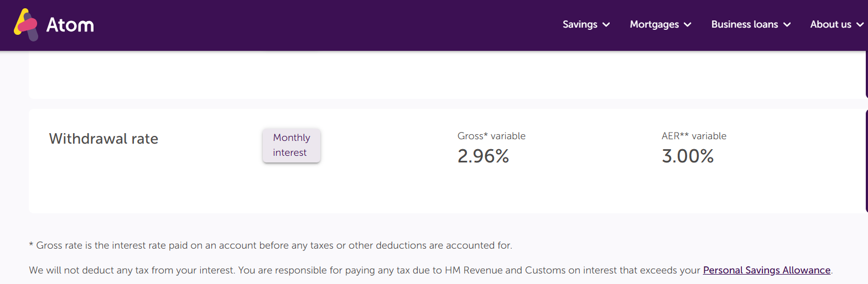The height and width of the screenshot is (284, 868).
Task: Click the Withdrawal rate heading
Action: [103, 139]
